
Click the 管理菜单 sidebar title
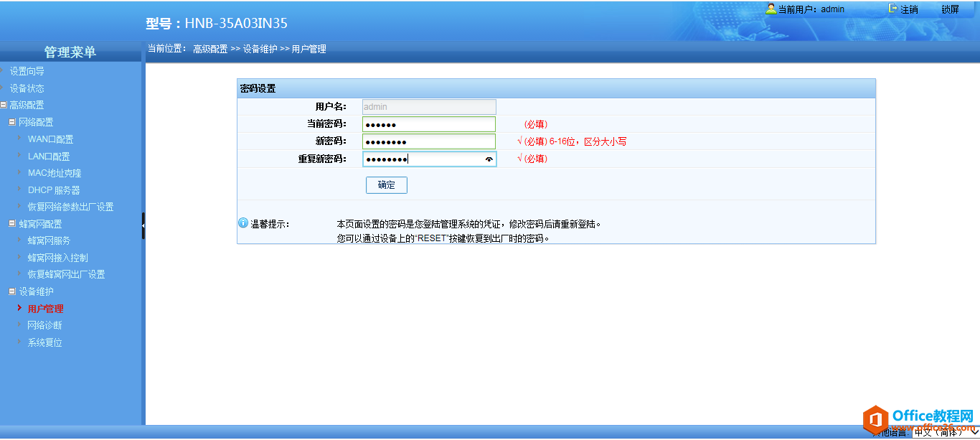click(x=70, y=52)
